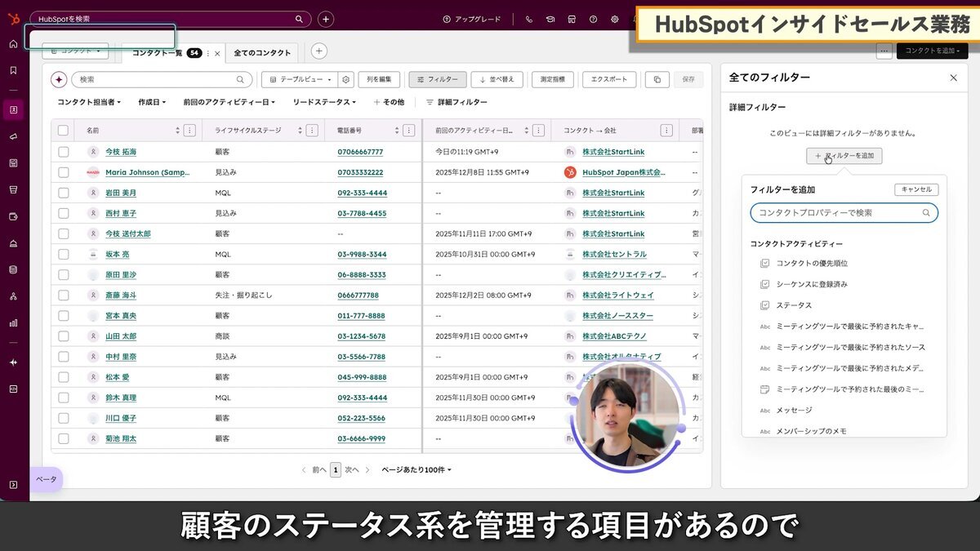The height and width of the screenshot is (551, 980).
Task: Open the calling phone icon in top navigation
Action: [529, 19]
